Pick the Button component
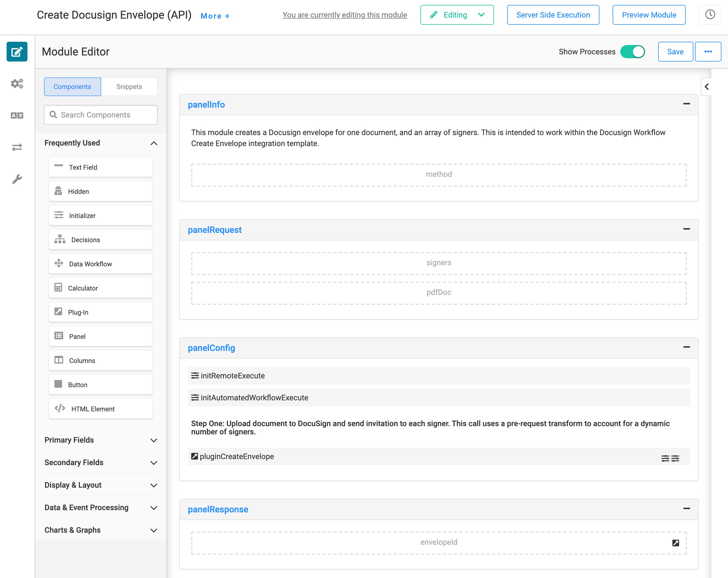 point(101,385)
